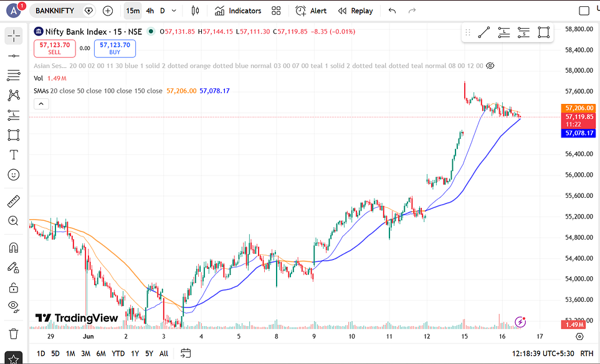Select the crosshair cursor tool
This screenshot has width=600, height=364.
14,36
